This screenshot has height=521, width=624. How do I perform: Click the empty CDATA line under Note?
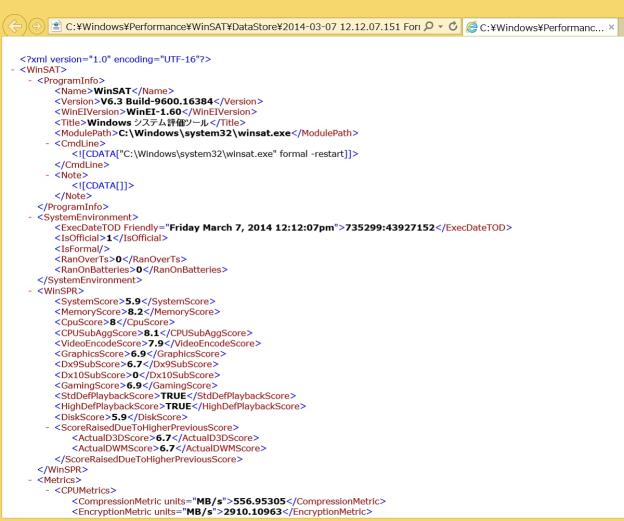point(103,185)
